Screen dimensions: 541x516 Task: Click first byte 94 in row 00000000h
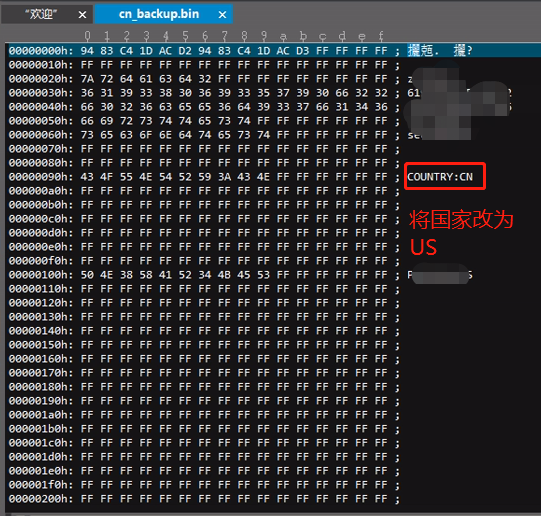pos(87,51)
